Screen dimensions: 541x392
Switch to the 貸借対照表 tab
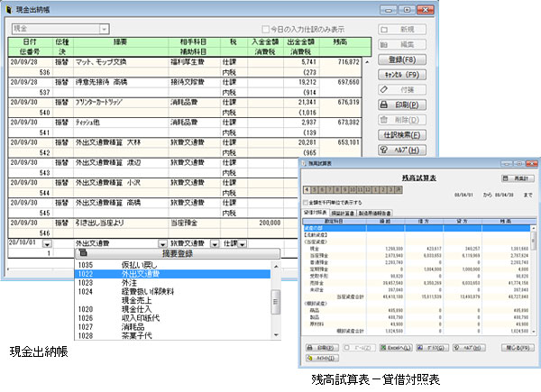(x=316, y=213)
